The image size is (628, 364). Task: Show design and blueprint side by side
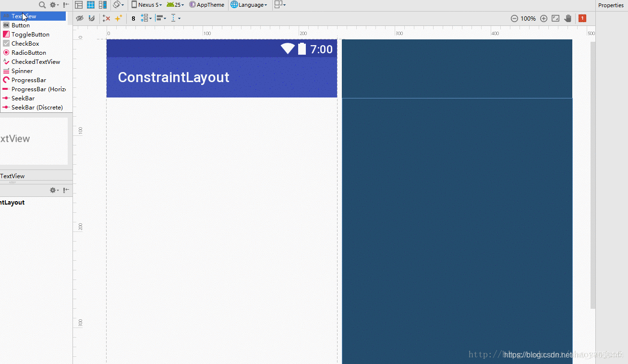(103, 5)
